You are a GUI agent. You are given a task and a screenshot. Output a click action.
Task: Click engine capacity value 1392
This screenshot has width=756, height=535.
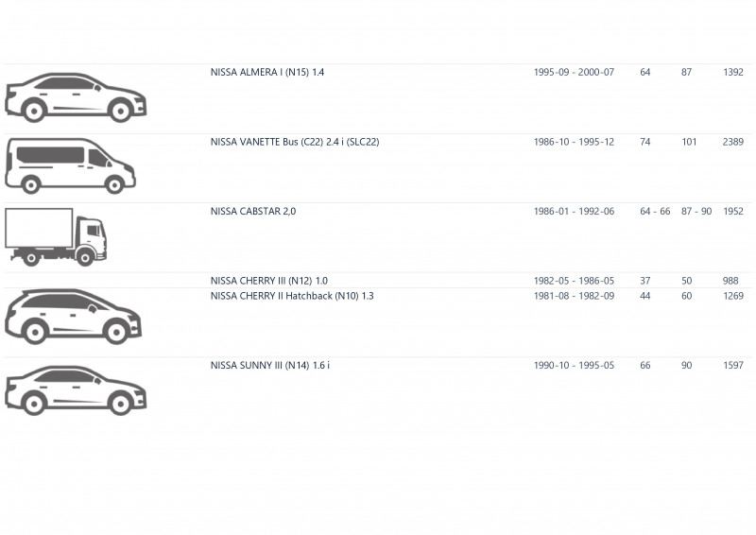click(733, 73)
